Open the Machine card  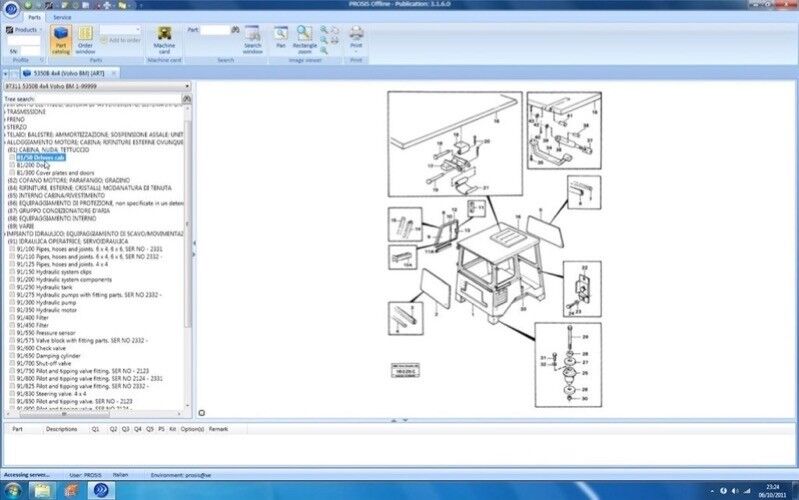[164, 39]
